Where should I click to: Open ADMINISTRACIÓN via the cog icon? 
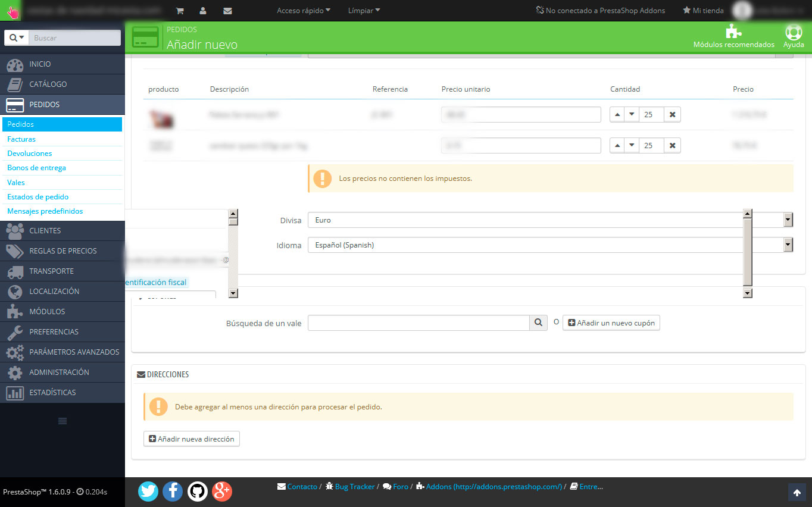click(15, 373)
